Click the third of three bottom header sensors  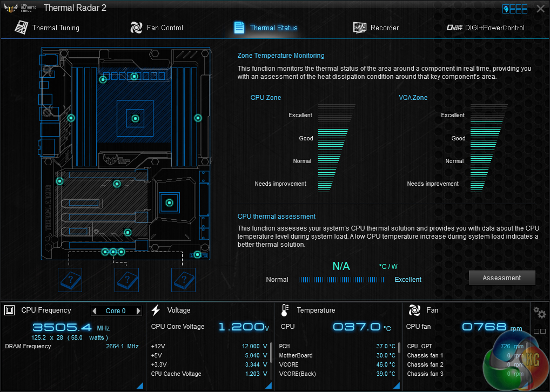click(x=122, y=252)
